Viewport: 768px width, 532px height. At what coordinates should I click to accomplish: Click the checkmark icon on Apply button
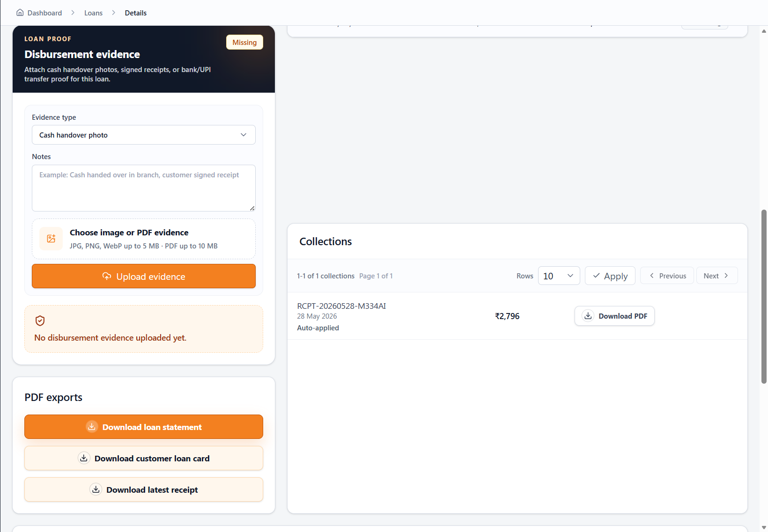(x=596, y=276)
